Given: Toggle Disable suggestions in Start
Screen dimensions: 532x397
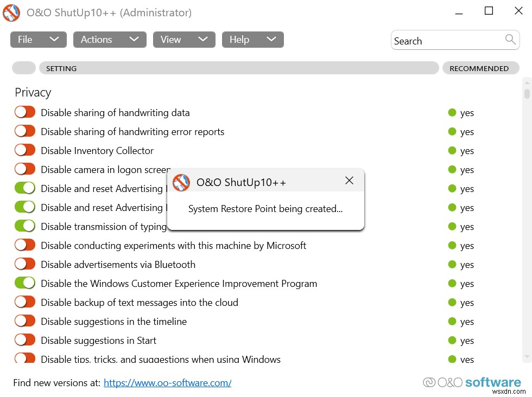Looking at the screenshot, I should point(25,340).
